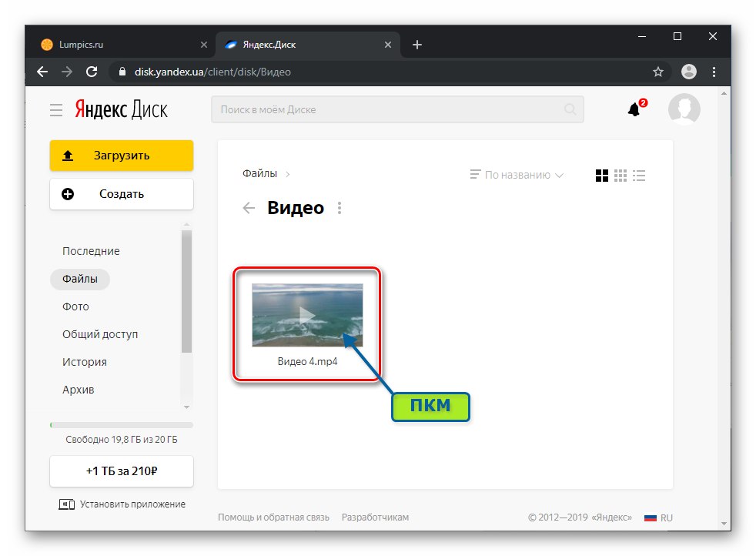Open Фото section
Viewport: 756px width, 556px height.
click(x=75, y=306)
